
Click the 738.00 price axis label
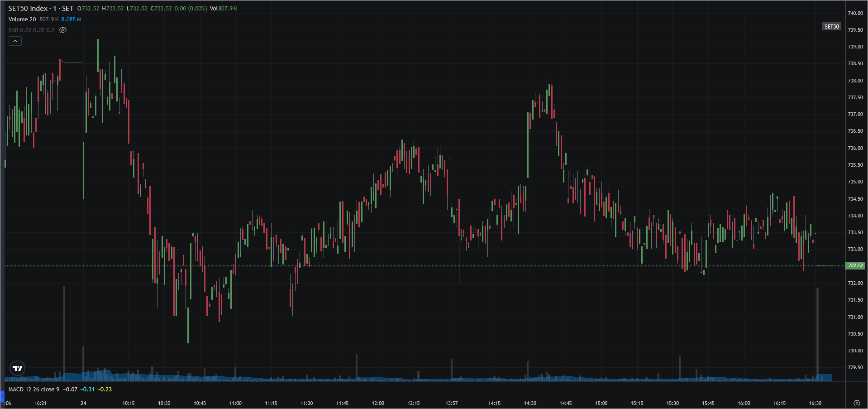(855, 81)
